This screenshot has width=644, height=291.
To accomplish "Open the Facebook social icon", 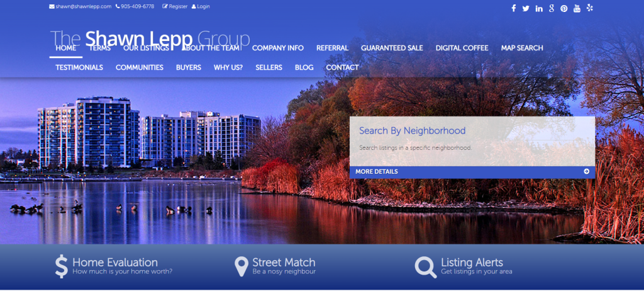I will click(x=513, y=8).
